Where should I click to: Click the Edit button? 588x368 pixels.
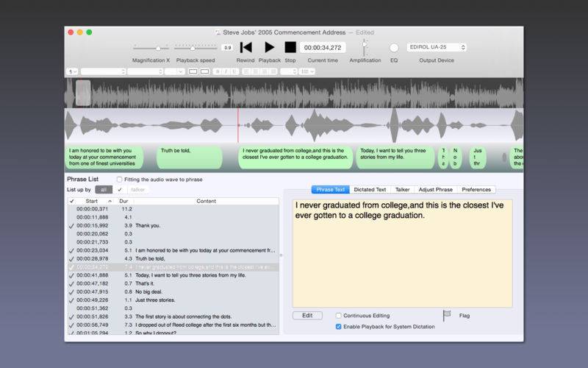coord(307,316)
